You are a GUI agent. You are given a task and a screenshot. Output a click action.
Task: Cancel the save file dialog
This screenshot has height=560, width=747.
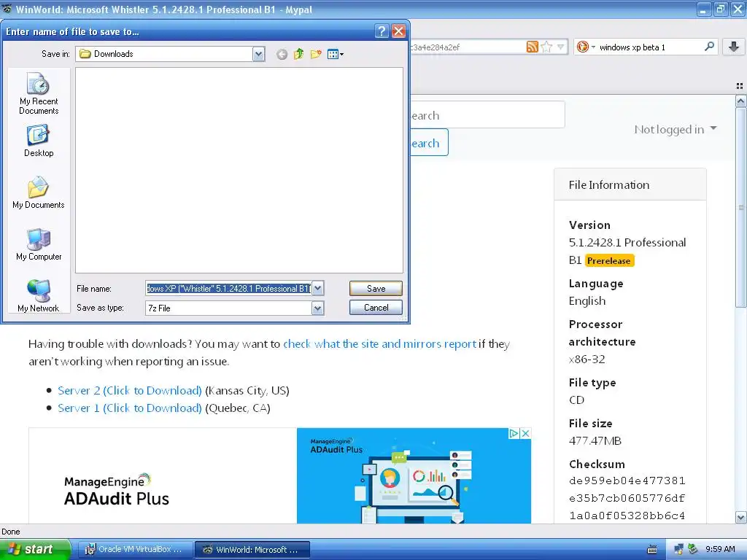[x=376, y=308]
